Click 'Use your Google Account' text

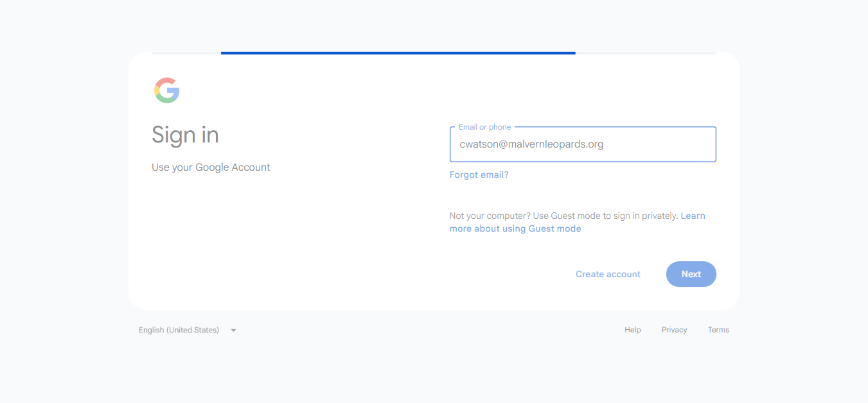point(211,167)
